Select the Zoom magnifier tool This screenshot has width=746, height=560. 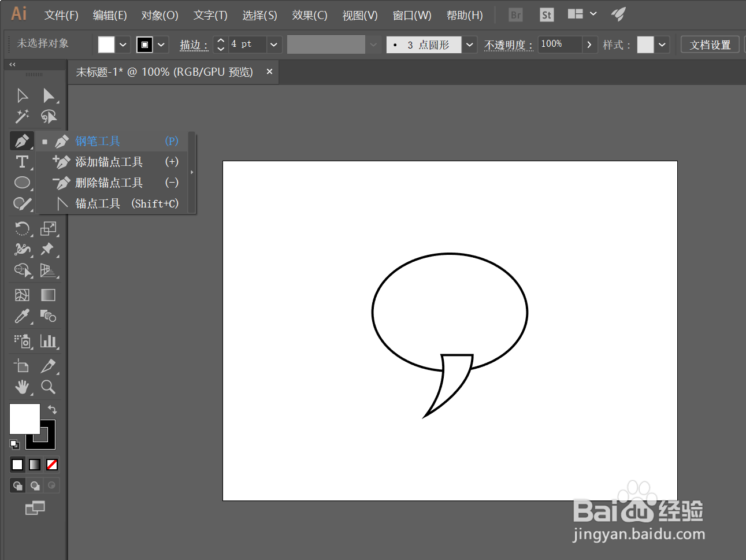[49, 387]
